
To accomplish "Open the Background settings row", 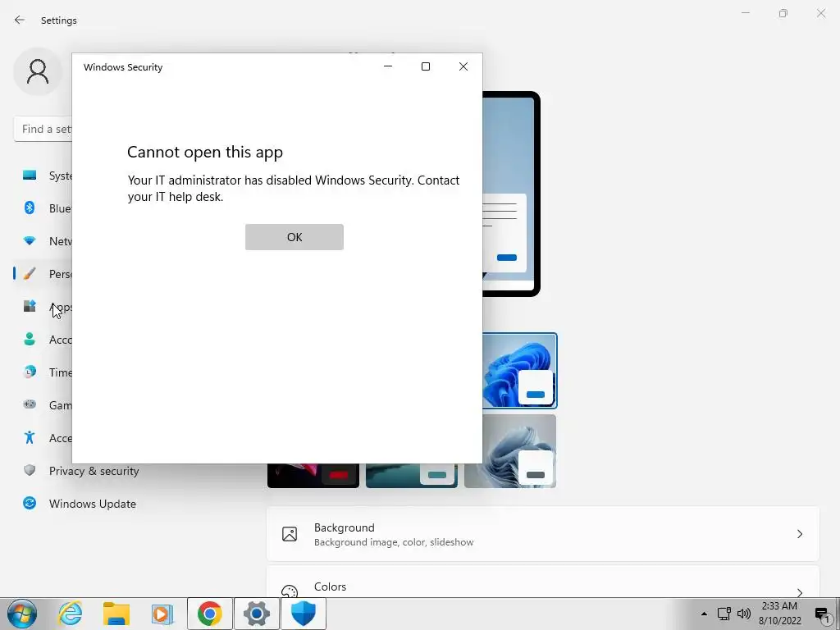I will coord(543,534).
